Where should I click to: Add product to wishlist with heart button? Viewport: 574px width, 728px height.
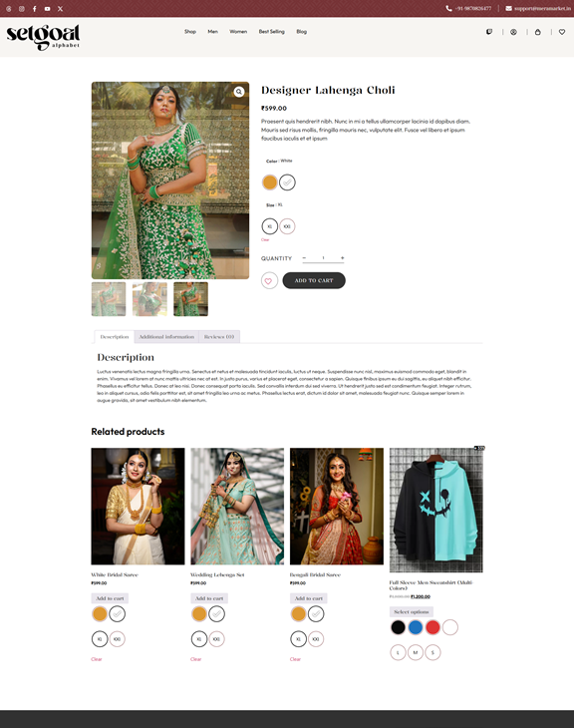click(269, 281)
